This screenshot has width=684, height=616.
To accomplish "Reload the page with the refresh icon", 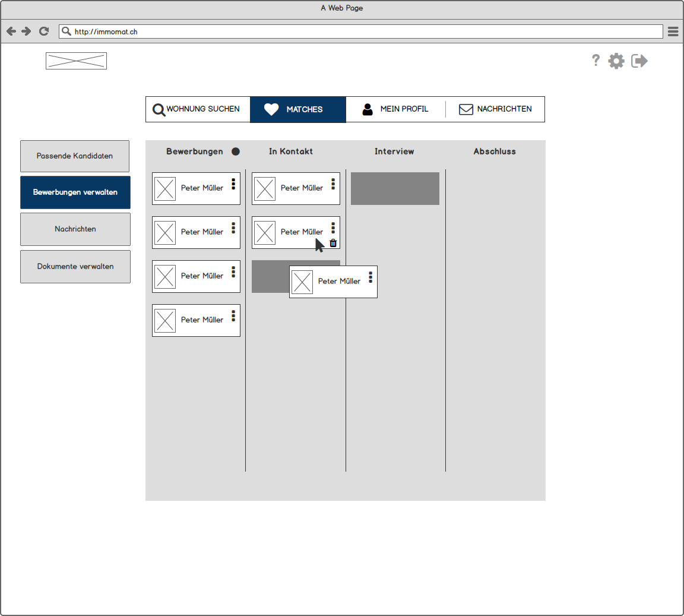I will [x=43, y=31].
